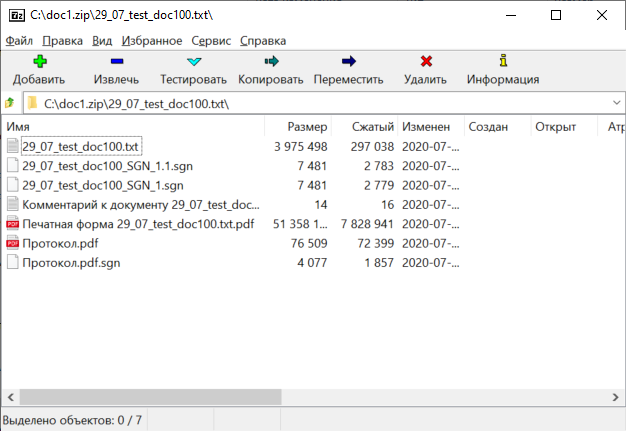Maximize the 7-Zip window
Image resolution: width=626 pixels, height=431 pixels.
pyautogui.click(x=556, y=15)
